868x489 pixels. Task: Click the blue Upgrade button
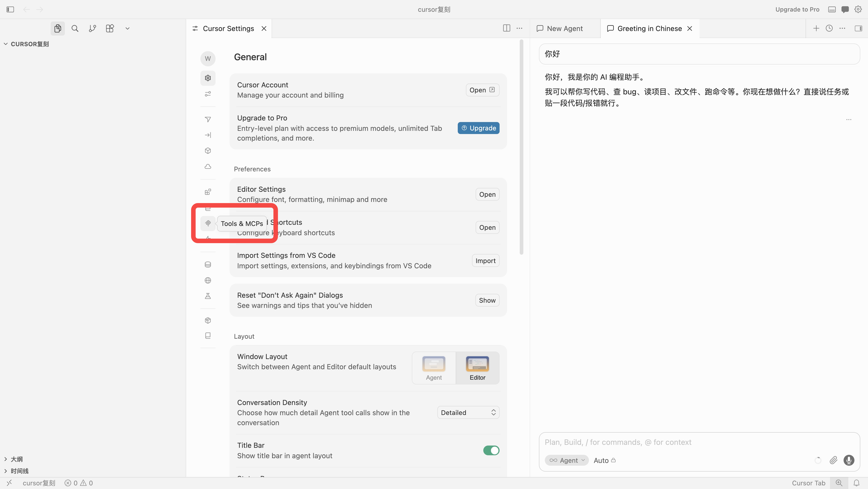pos(479,128)
